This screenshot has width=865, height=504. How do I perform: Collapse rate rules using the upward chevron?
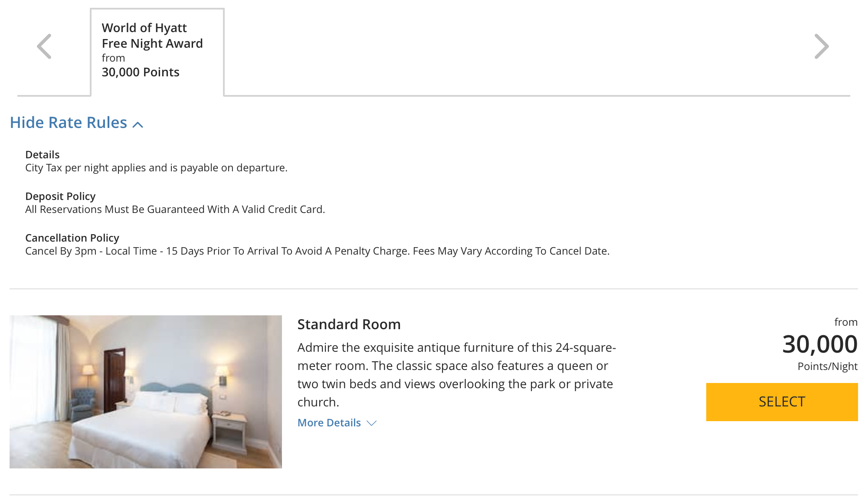[138, 124]
